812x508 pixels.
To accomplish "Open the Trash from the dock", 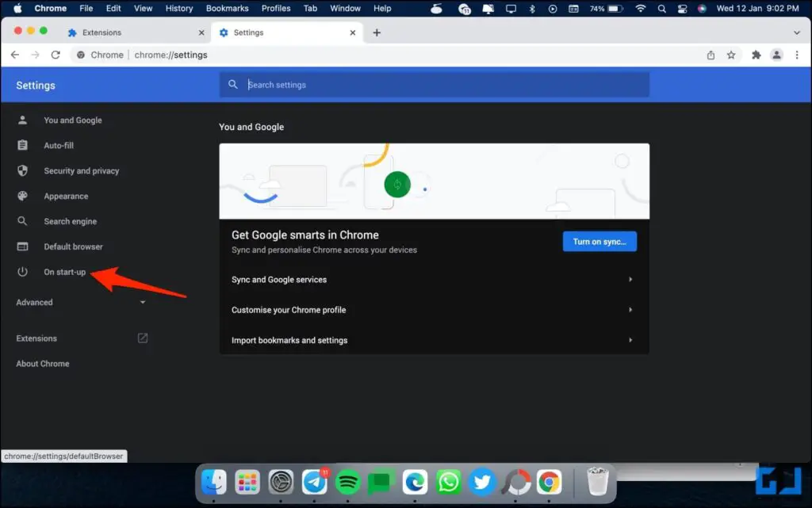I will (x=597, y=481).
